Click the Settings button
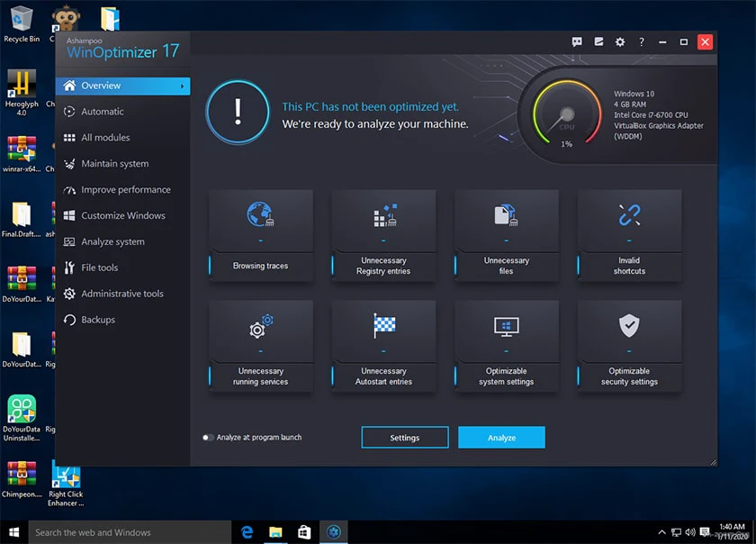The image size is (756, 544). [x=405, y=438]
